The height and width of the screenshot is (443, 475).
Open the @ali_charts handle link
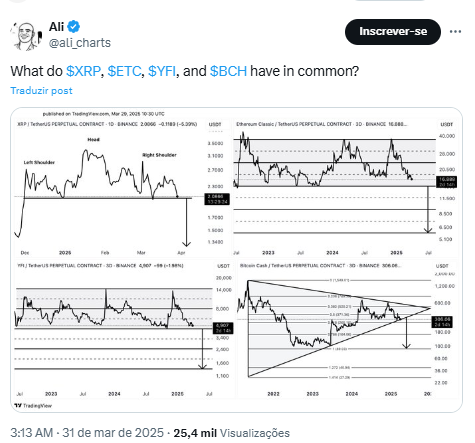[80, 43]
